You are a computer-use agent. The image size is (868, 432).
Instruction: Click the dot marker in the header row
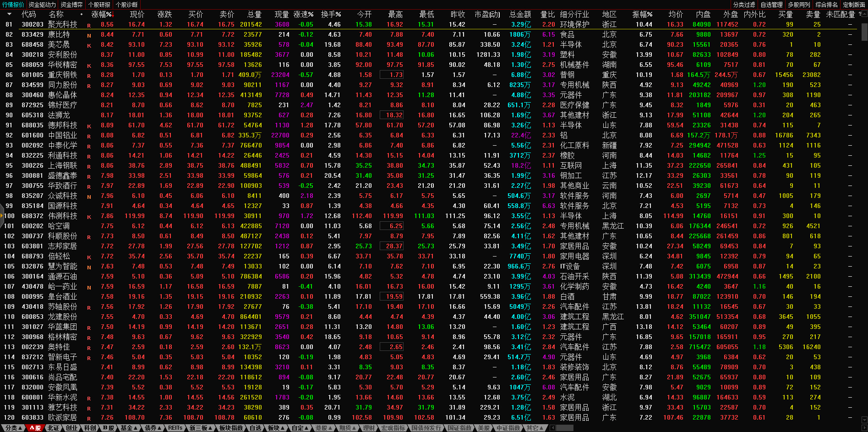click(x=82, y=14)
